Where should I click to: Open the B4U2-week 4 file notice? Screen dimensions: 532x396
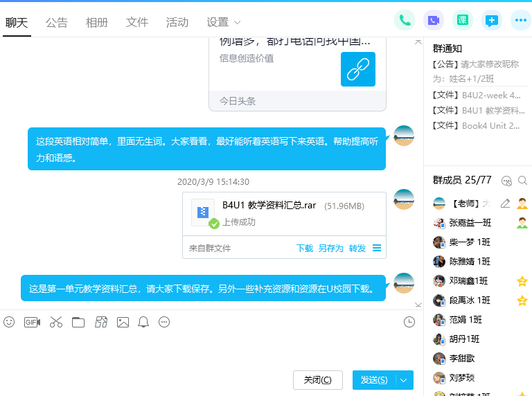pyautogui.click(x=477, y=96)
